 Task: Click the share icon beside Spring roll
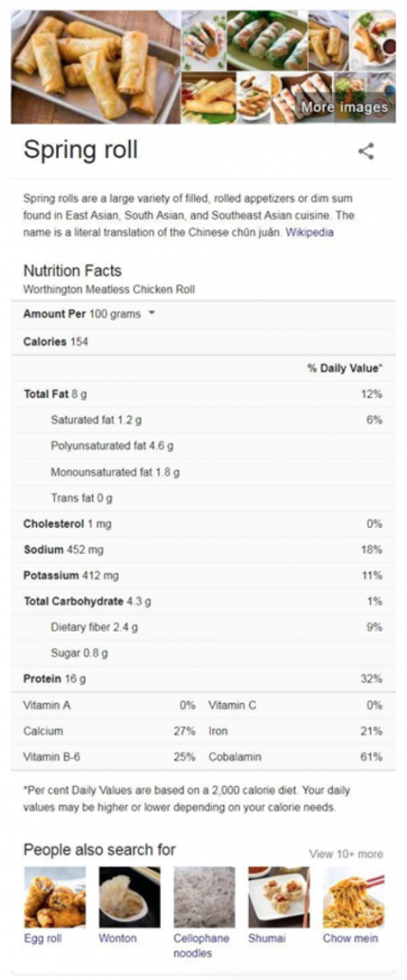[x=366, y=151]
